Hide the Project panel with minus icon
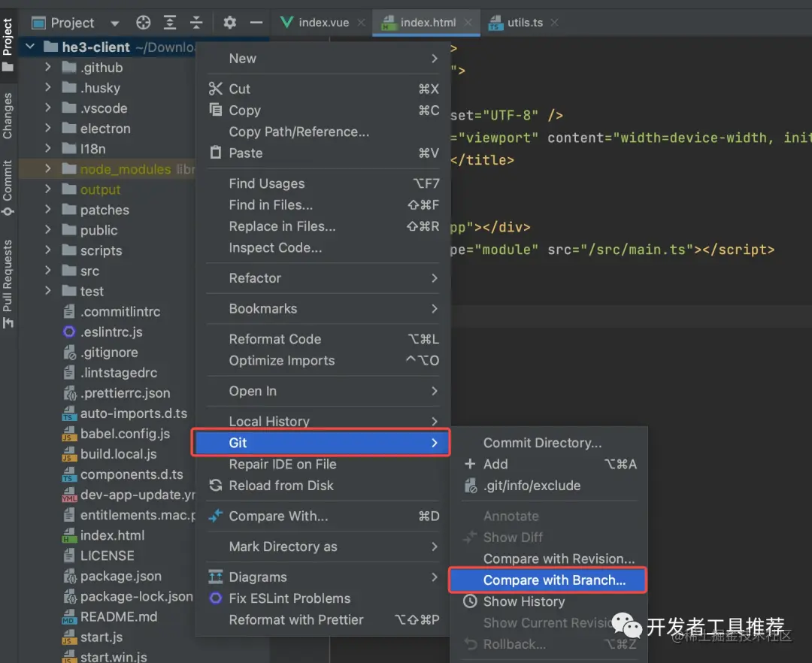This screenshot has height=663, width=812. [256, 23]
